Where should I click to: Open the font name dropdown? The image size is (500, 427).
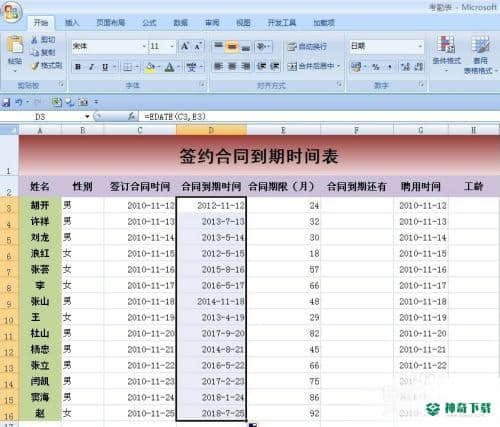click(x=144, y=46)
